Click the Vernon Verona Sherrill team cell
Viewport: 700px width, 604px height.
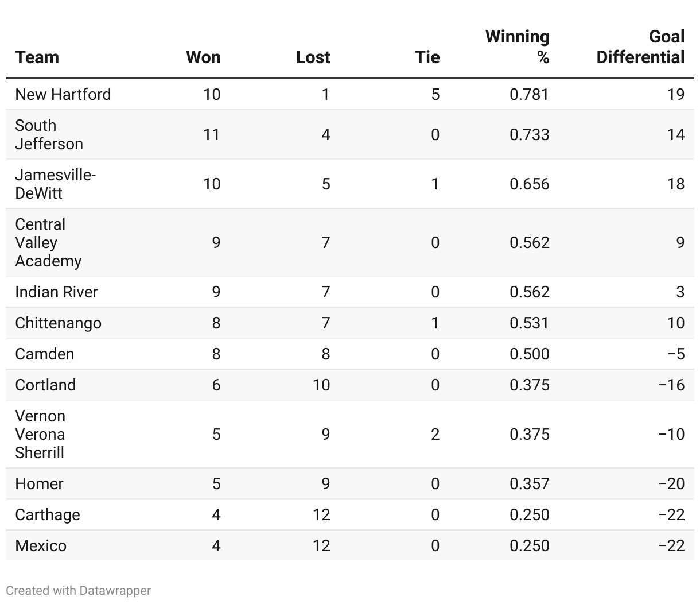tap(40, 434)
